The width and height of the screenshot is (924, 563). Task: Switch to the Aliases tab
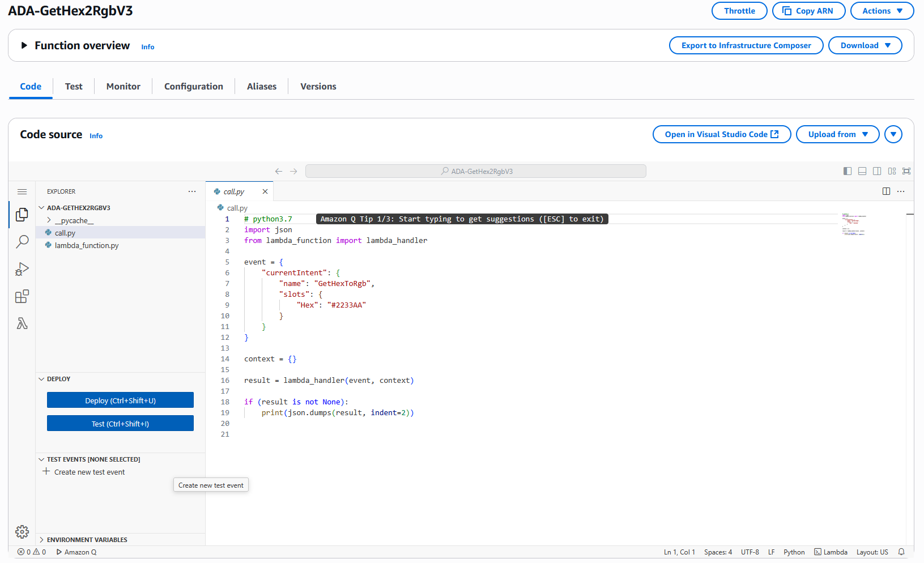[262, 87]
